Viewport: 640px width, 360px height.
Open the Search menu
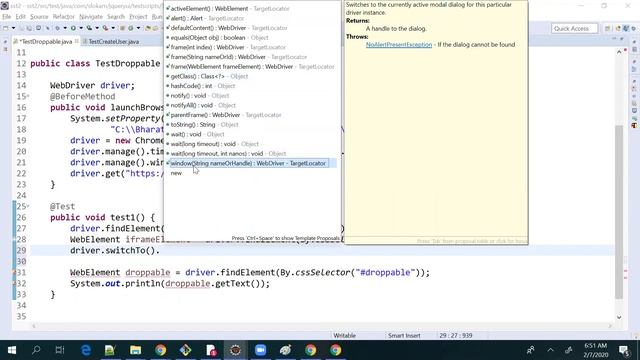(116, 17)
